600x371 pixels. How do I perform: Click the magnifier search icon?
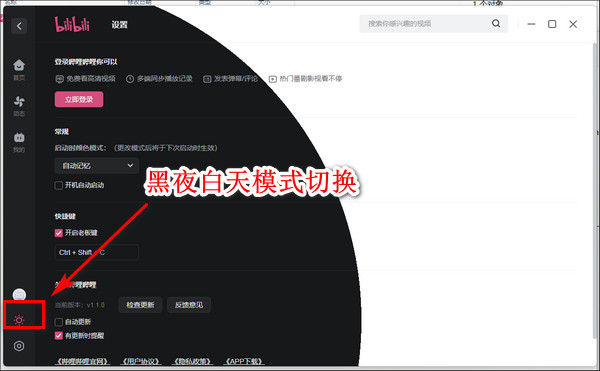[496, 24]
